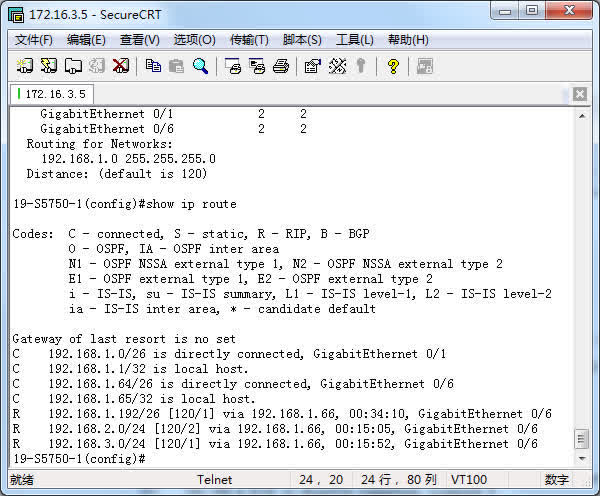Disconnect the session using the red X icon
This screenshot has height=496, width=600.
(121, 66)
